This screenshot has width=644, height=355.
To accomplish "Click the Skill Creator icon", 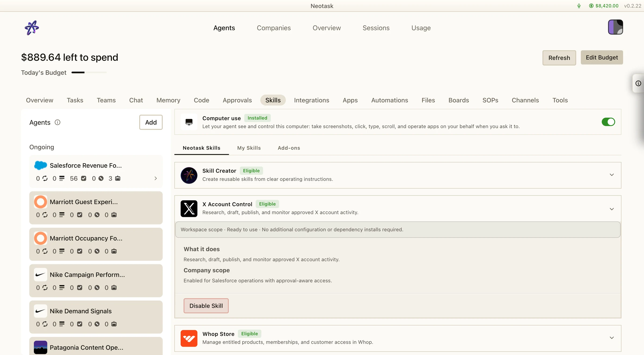I will tap(189, 175).
